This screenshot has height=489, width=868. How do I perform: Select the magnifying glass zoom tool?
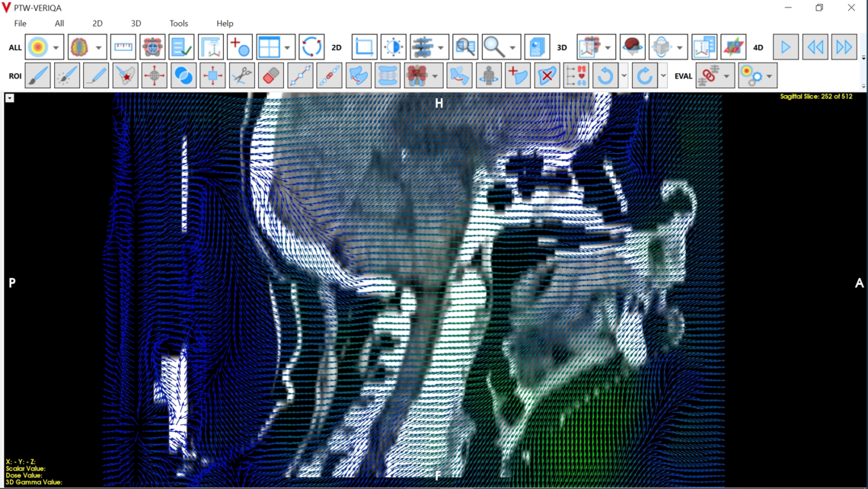click(x=493, y=46)
